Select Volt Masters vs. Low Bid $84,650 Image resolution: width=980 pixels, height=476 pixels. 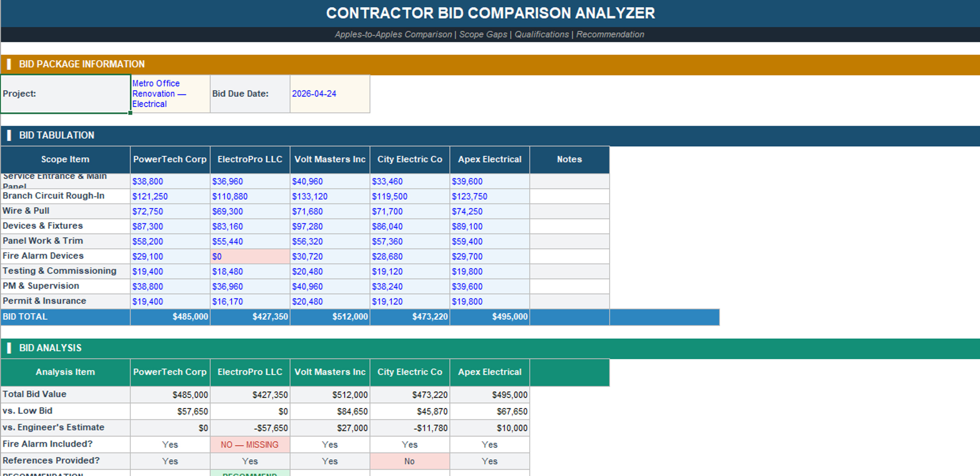coord(330,411)
